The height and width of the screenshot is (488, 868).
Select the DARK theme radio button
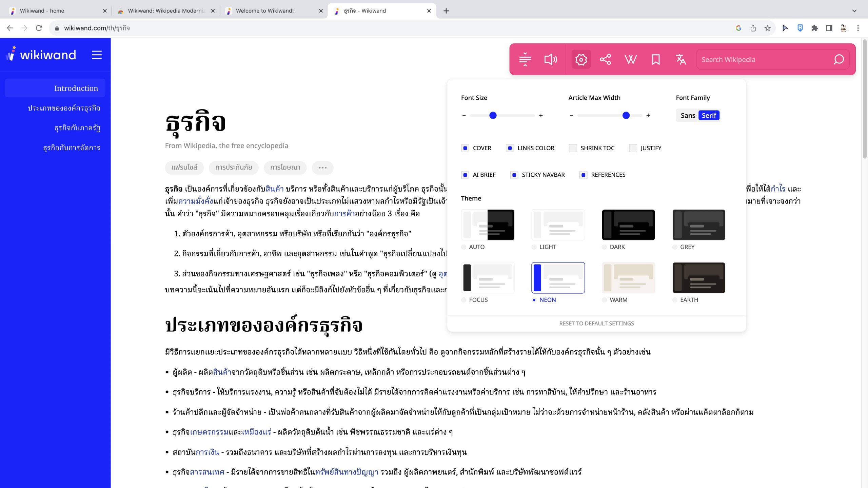tap(604, 247)
